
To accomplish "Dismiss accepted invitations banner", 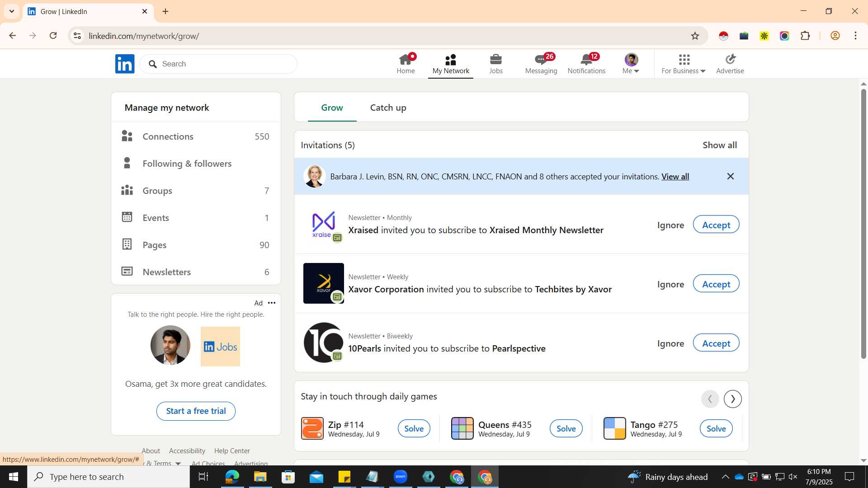I will (x=731, y=176).
